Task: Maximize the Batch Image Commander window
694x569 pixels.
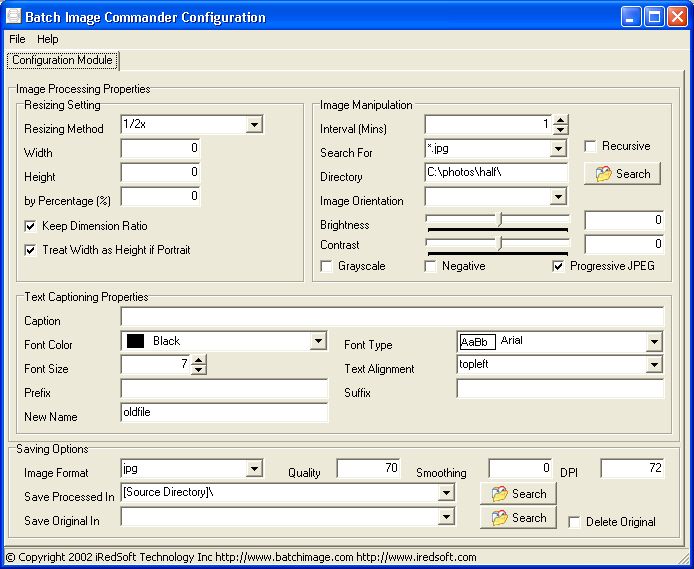Action: [654, 17]
